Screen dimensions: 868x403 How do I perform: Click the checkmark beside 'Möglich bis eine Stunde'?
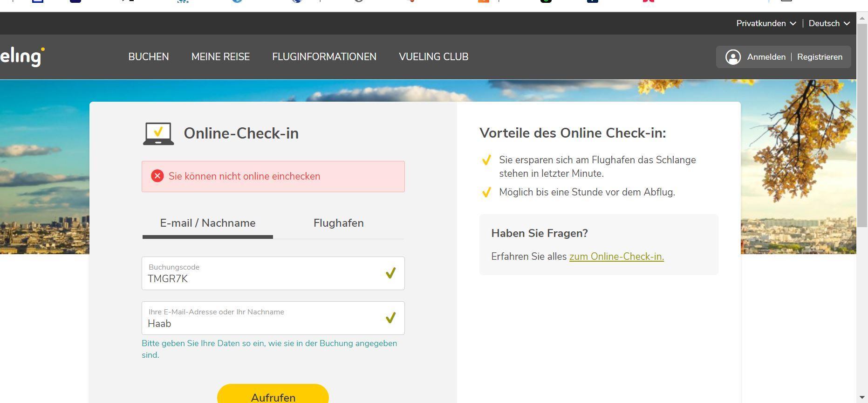(486, 192)
